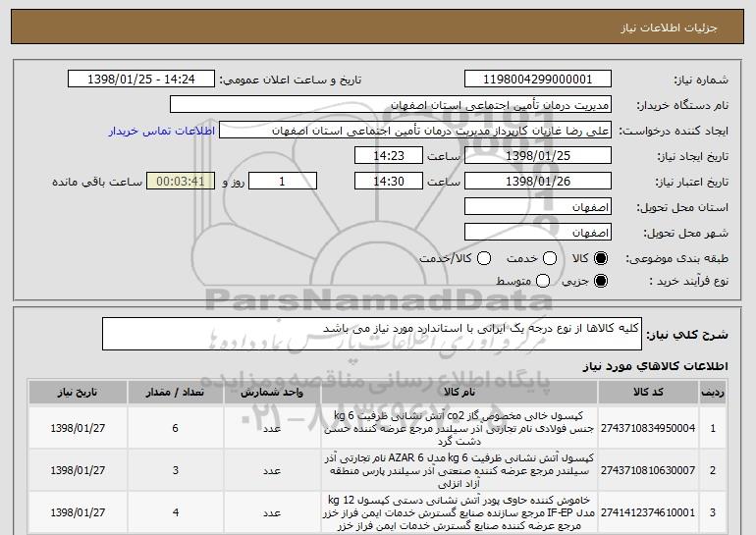Click the تعداد / مقدار column header

pyautogui.click(x=175, y=393)
